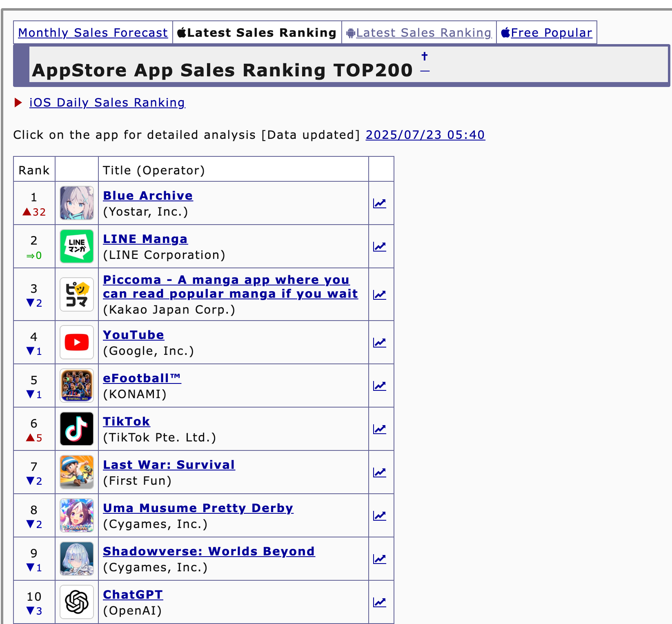Open the eFootball trend chart icon
Viewport: 672px width, 624px height.
[380, 386]
